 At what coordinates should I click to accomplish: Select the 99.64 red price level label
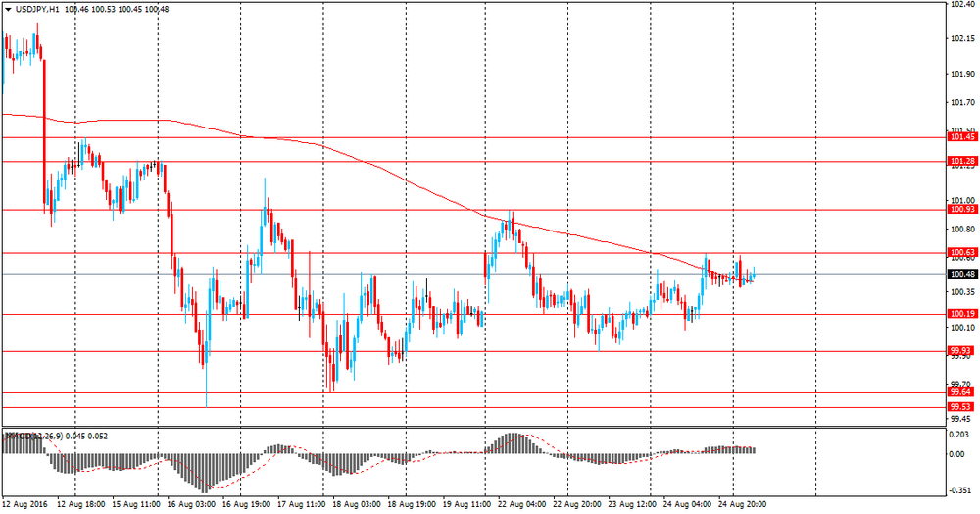click(960, 392)
